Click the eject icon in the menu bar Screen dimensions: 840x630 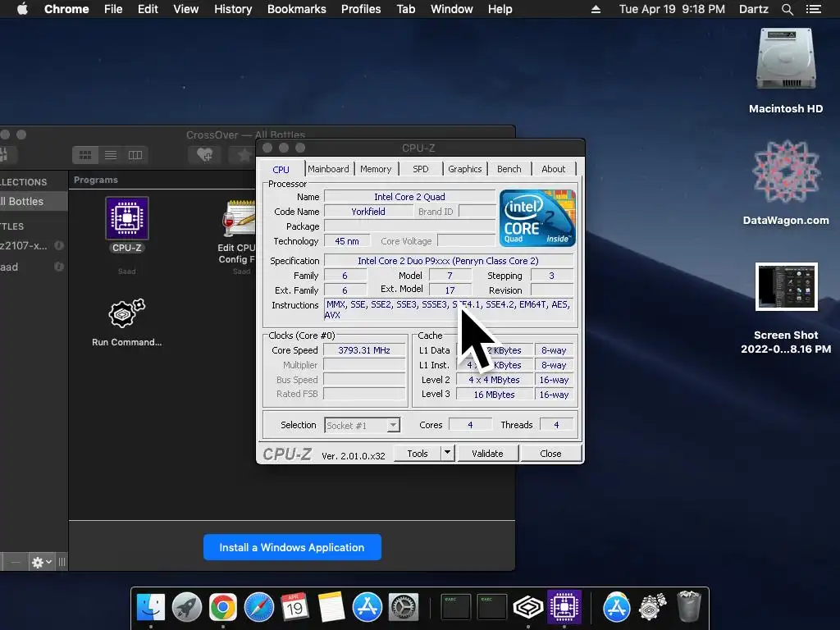click(596, 9)
